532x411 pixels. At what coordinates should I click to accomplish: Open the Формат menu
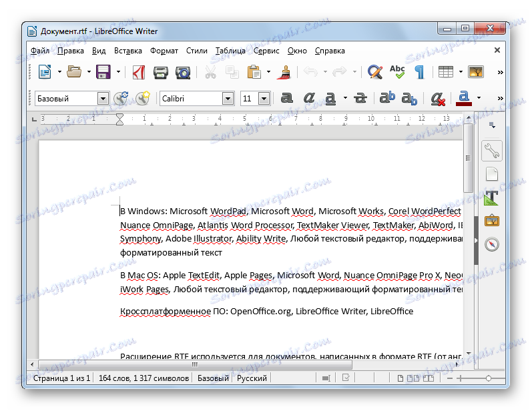(x=164, y=51)
